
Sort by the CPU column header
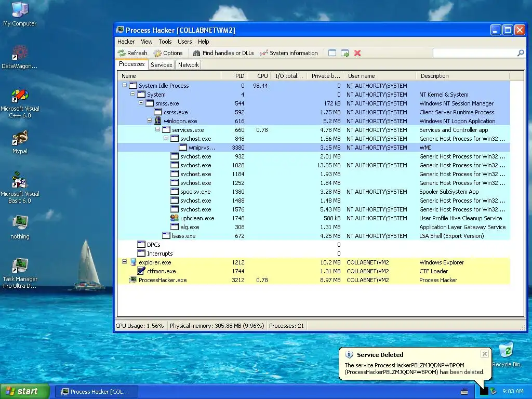260,76
